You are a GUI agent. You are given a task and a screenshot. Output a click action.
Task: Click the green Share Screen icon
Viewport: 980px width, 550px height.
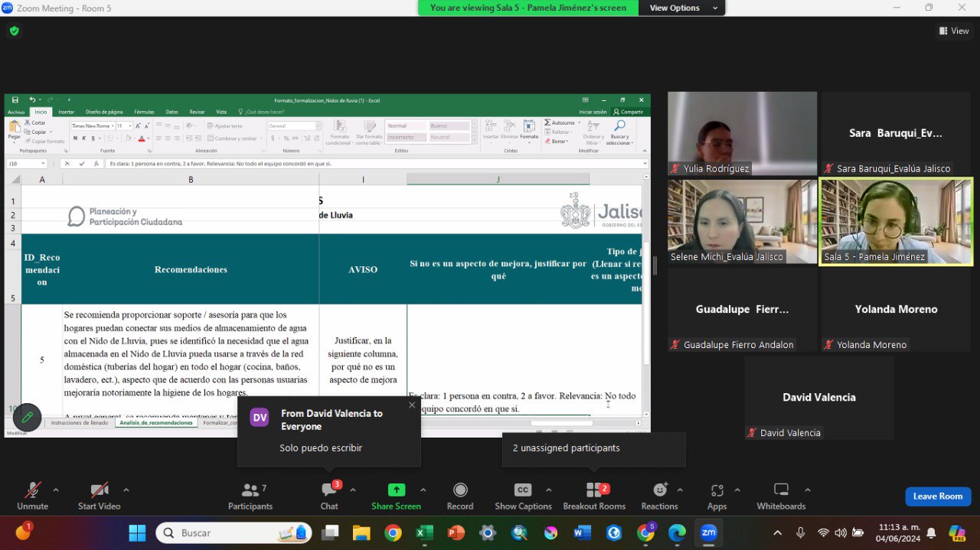click(x=396, y=490)
